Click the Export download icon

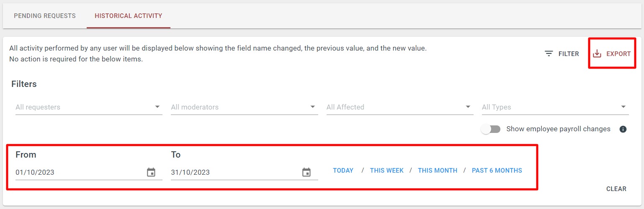597,54
